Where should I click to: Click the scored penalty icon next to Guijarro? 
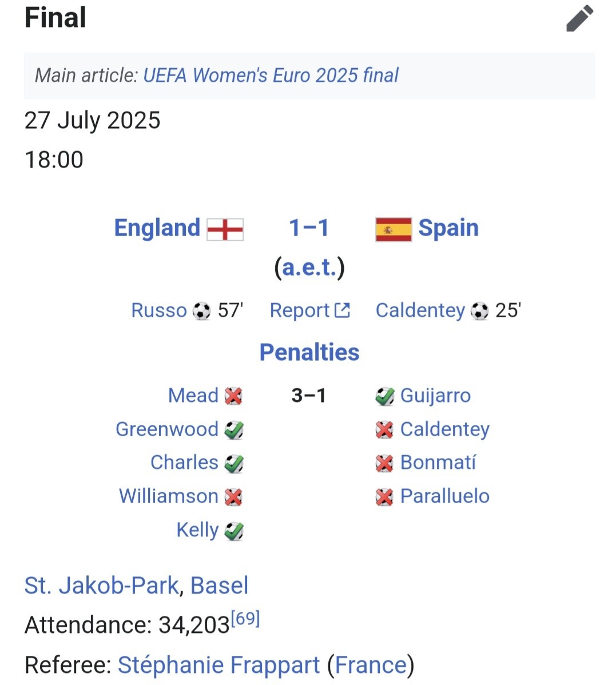click(x=384, y=396)
